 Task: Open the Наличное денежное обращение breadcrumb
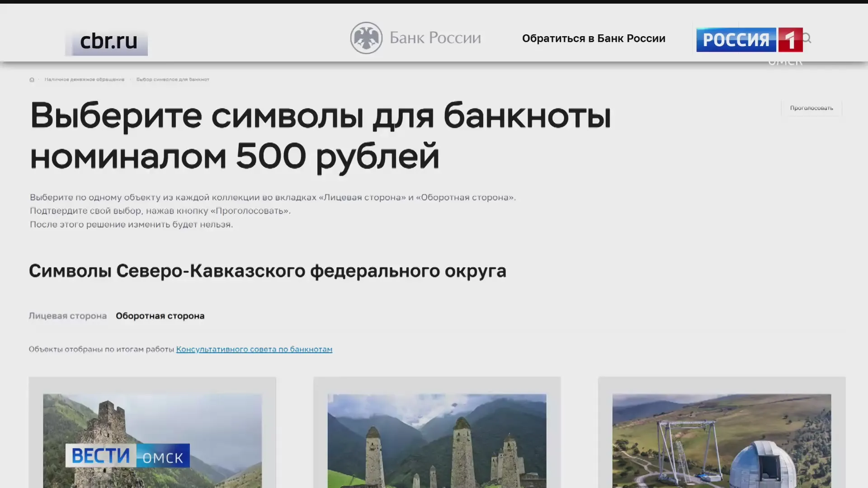(85, 80)
